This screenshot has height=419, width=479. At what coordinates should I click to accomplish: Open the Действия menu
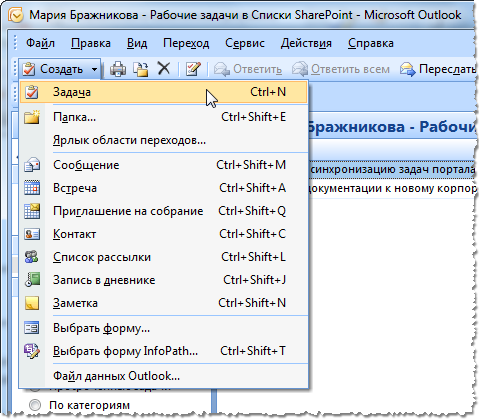tap(306, 43)
